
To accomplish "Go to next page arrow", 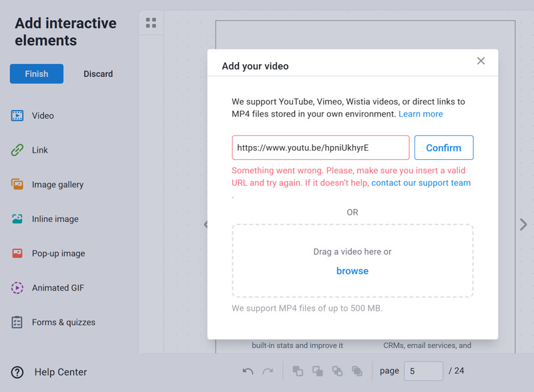I will 523,225.
